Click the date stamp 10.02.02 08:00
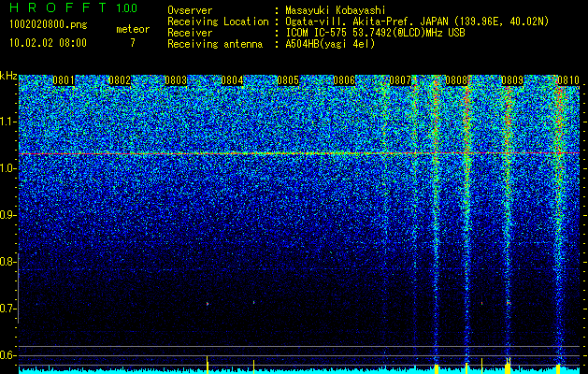The image size is (588, 374). 48,43
